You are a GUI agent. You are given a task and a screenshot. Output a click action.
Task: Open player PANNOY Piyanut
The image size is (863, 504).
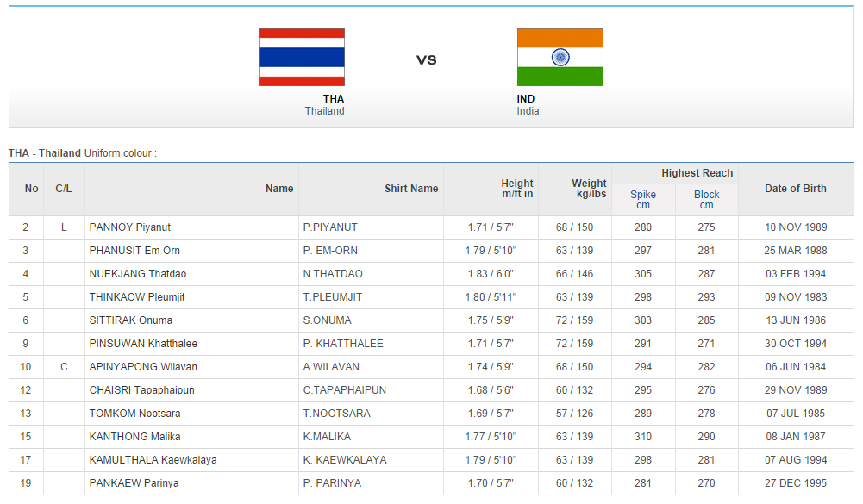point(130,227)
